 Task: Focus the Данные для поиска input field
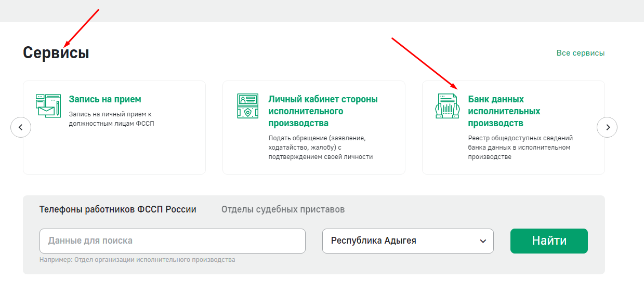pos(173,241)
